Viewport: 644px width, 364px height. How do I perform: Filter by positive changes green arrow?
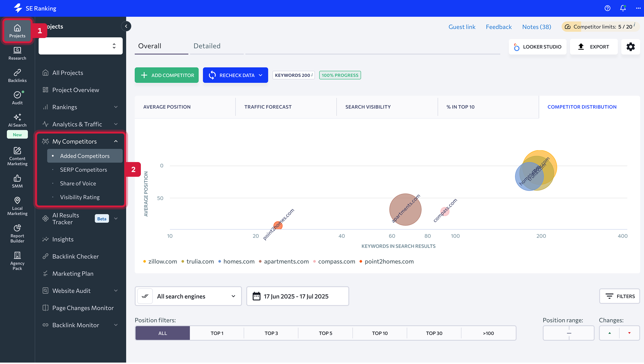[x=609, y=333]
